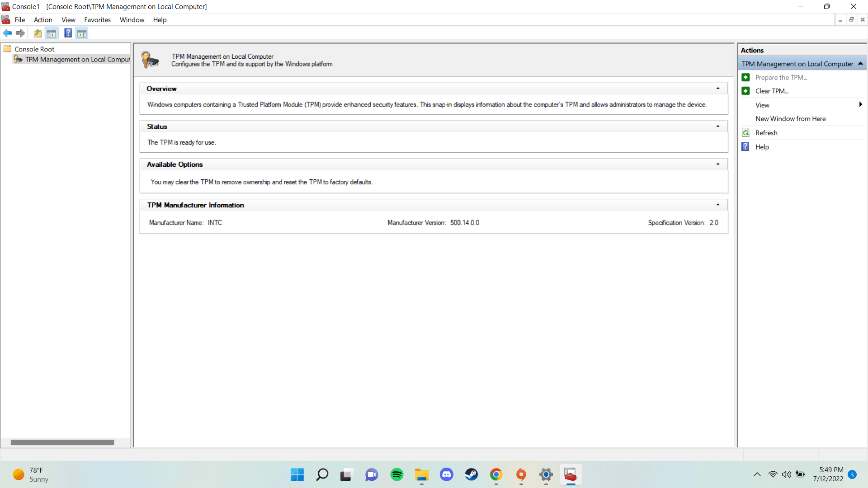Collapse the Overview section
Viewport: 868px width, 488px height.
tap(717, 89)
